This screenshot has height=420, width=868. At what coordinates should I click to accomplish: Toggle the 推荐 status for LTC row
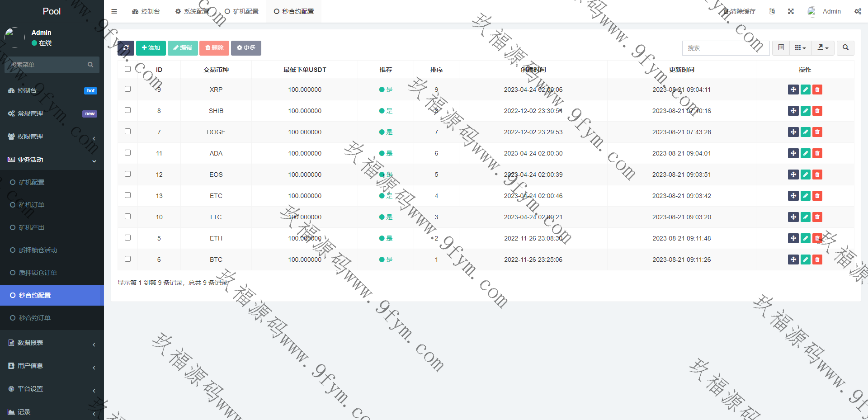(386, 217)
